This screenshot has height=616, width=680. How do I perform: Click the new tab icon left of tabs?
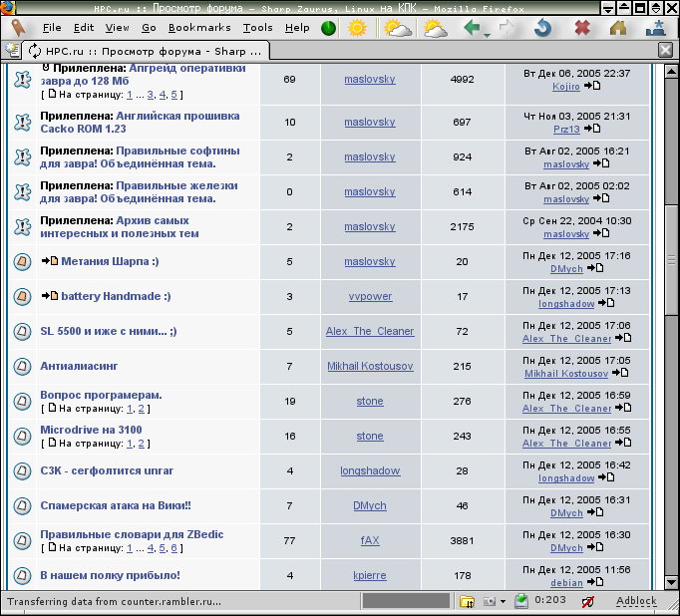coord(12,50)
